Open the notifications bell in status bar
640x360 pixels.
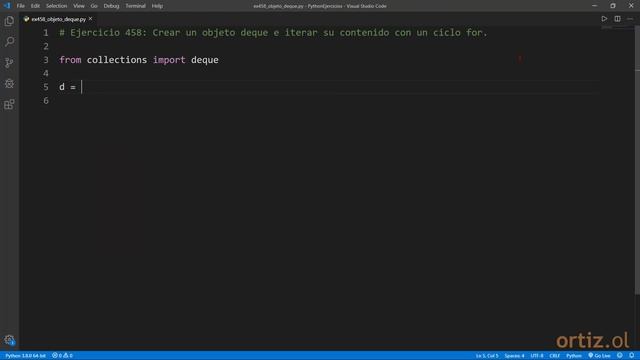pyautogui.click(x=631, y=356)
